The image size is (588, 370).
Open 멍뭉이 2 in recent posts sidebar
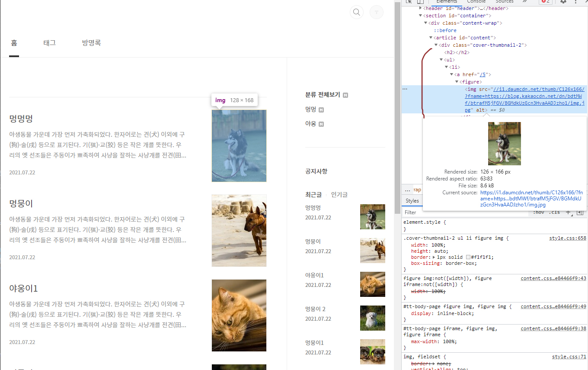[315, 309]
